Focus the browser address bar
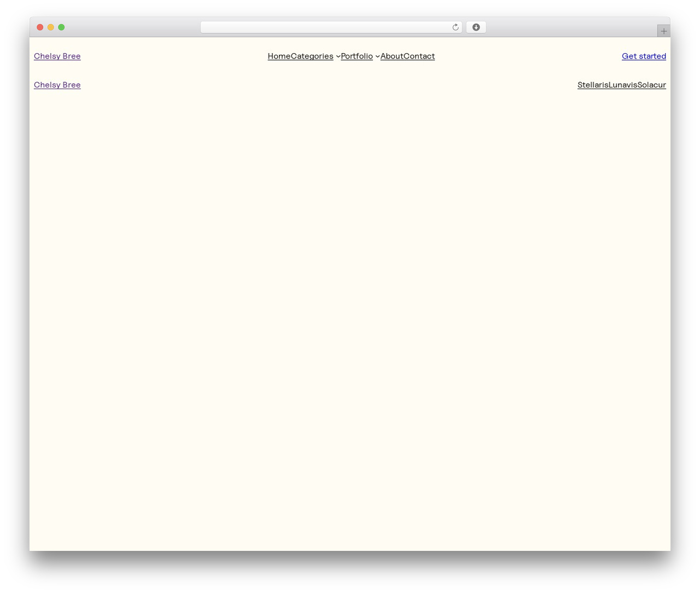The width and height of the screenshot is (700, 593). (331, 27)
